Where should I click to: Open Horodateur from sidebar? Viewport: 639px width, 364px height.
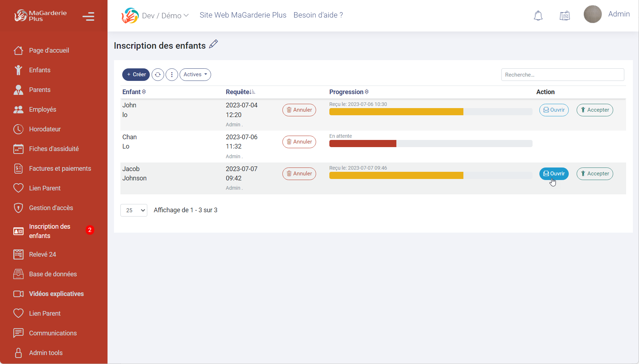45,129
